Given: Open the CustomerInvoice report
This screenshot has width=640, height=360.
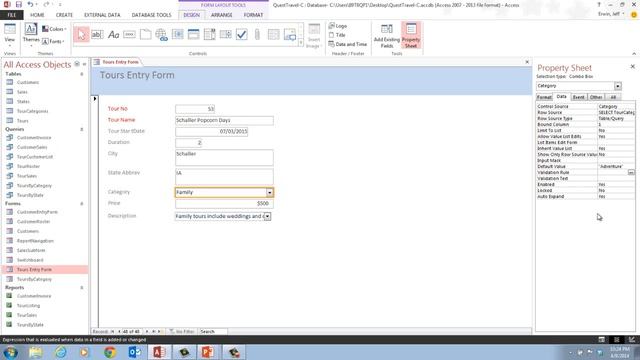Looking at the screenshot, I should pos(34,296).
